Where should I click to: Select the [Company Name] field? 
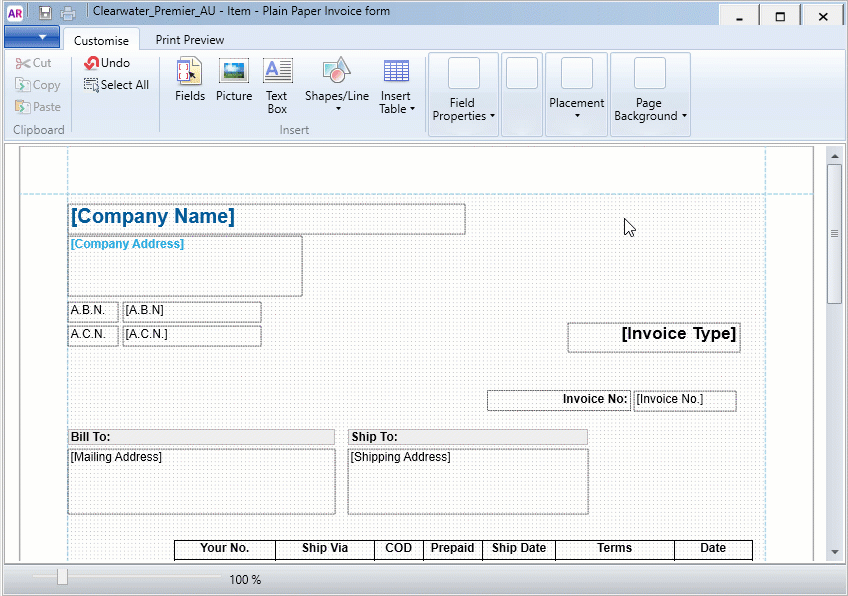pyautogui.click(x=267, y=219)
